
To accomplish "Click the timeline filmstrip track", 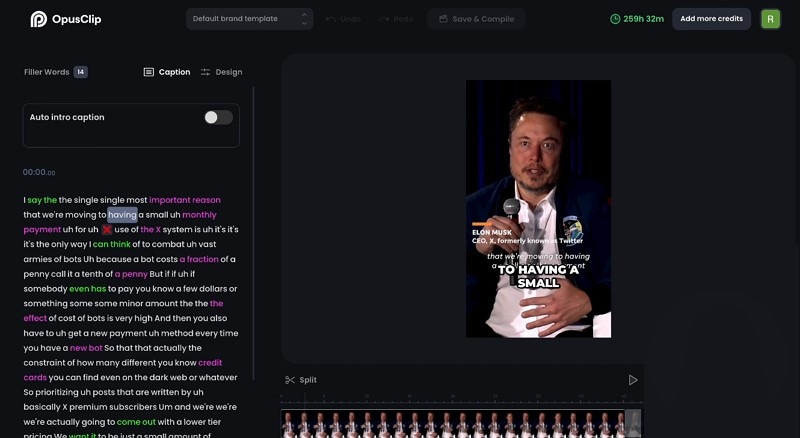I will coord(453,424).
